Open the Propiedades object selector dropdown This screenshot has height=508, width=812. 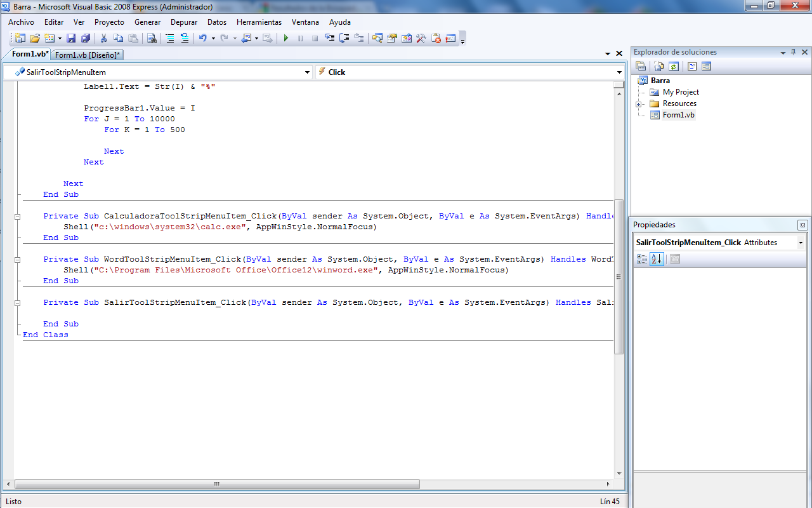tap(801, 243)
